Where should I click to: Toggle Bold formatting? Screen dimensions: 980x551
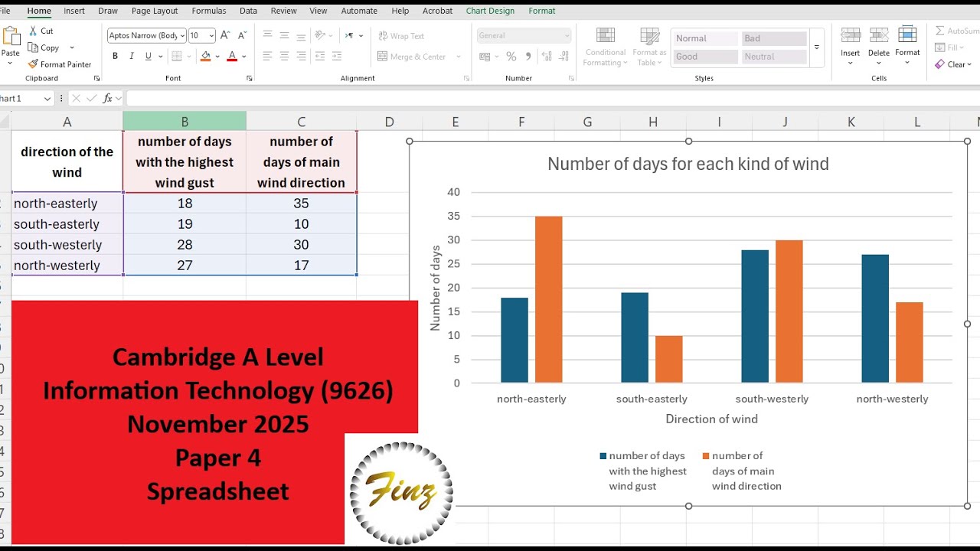(115, 56)
